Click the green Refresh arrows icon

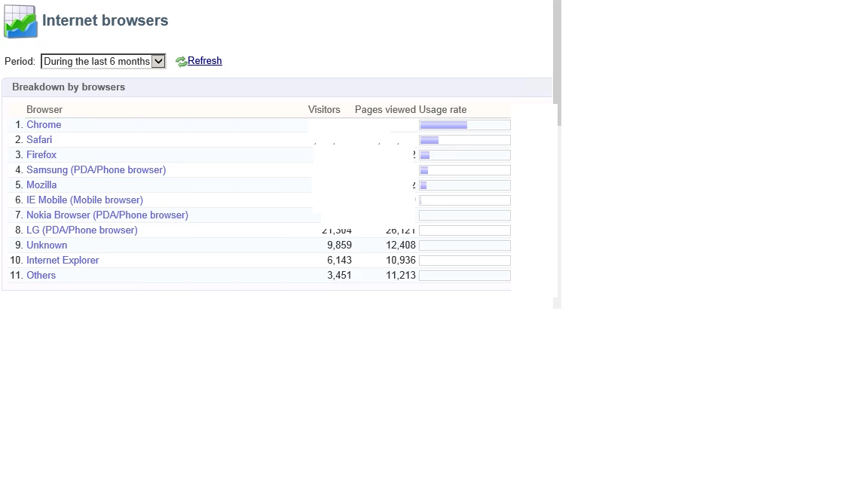pos(181,62)
